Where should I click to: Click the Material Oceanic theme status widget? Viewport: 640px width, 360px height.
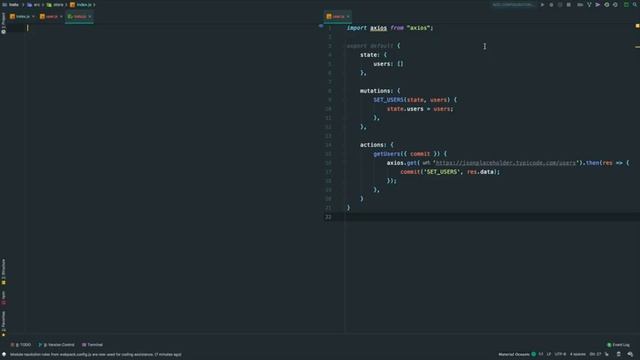click(514, 354)
